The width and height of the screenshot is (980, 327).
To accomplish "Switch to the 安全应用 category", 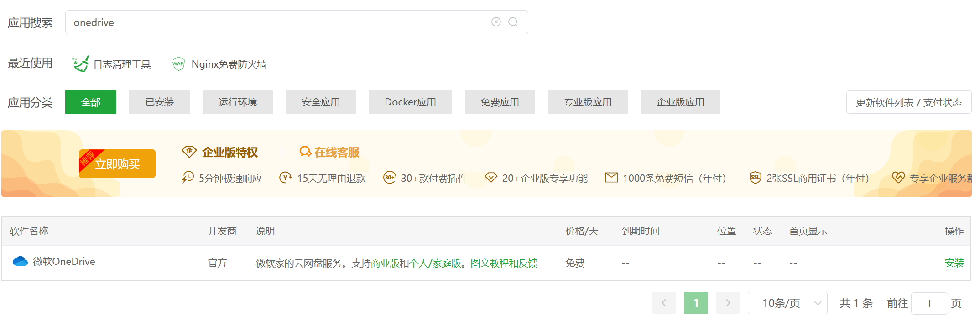I will (x=321, y=102).
